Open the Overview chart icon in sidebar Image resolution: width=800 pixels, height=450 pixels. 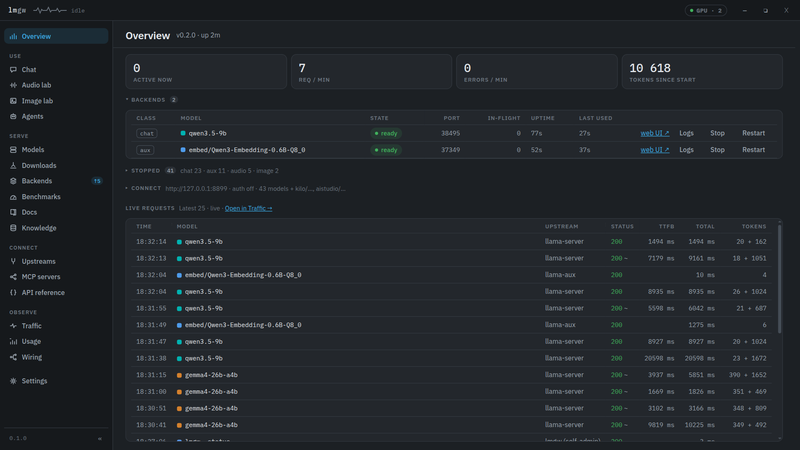(13, 36)
